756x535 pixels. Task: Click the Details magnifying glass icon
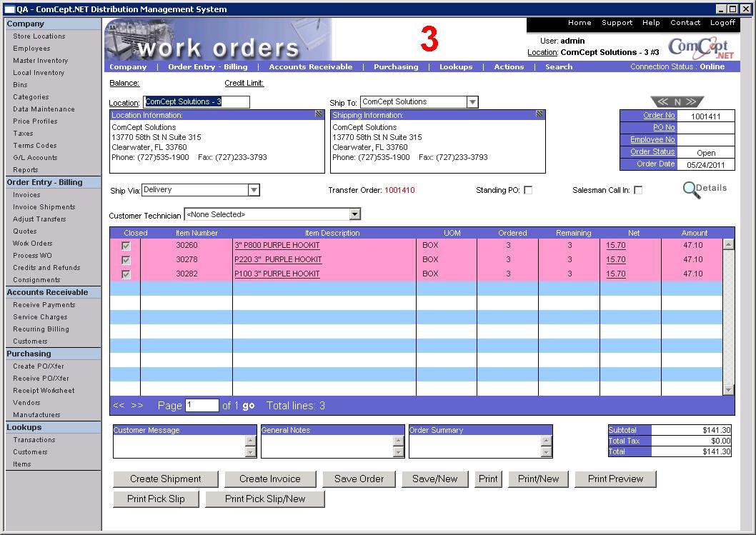pos(690,189)
